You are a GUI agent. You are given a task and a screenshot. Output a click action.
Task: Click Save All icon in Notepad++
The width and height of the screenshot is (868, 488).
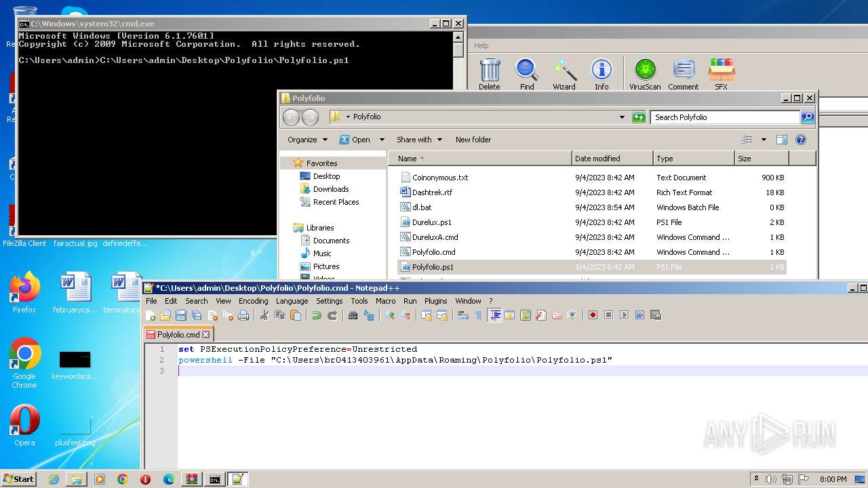click(x=197, y=315)
